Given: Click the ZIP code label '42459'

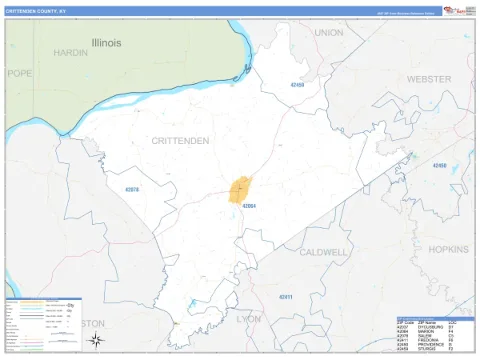Looking at the screenshot, I should [297, 85].
